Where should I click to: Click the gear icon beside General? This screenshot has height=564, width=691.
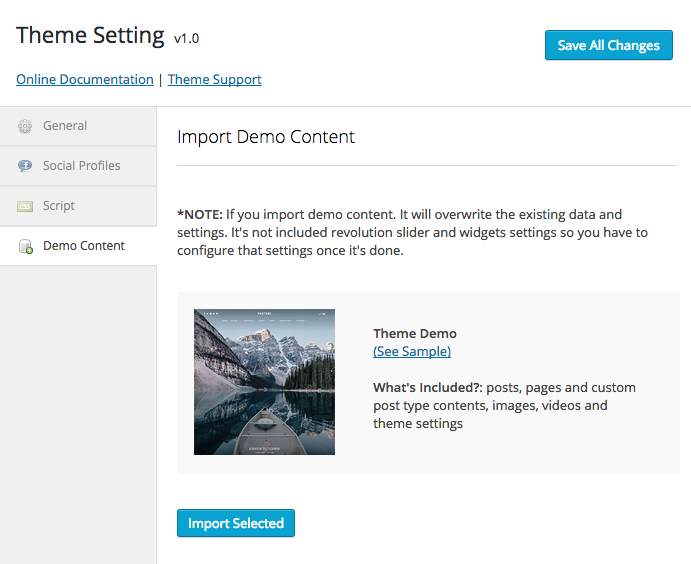click(25, 126)
